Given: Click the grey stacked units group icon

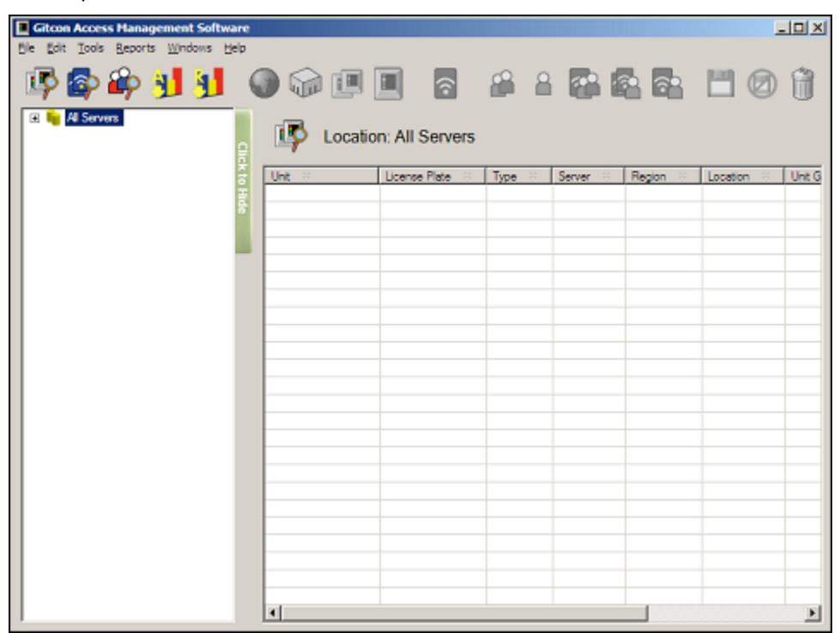Looking at the screenshot, I should [347, 84].
